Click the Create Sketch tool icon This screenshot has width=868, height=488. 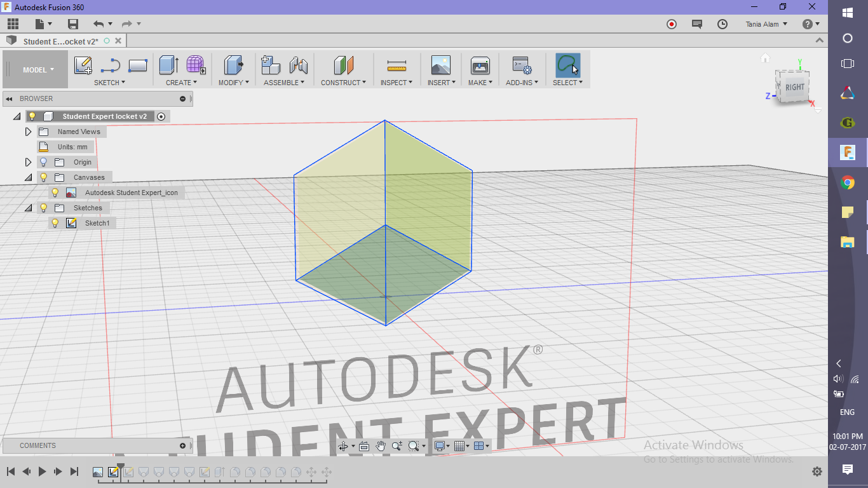(x=83, y=65)
